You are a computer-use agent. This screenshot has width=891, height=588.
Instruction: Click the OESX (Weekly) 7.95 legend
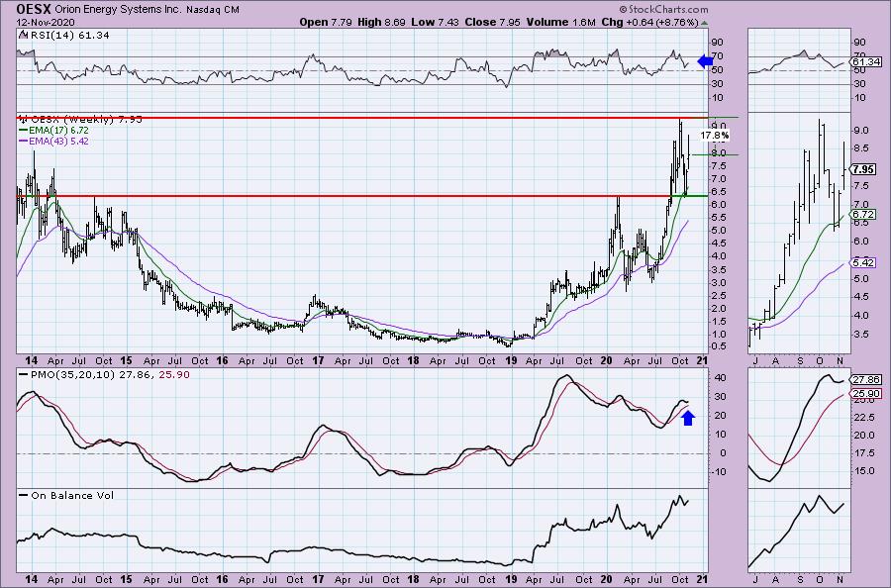click(81, 120)
